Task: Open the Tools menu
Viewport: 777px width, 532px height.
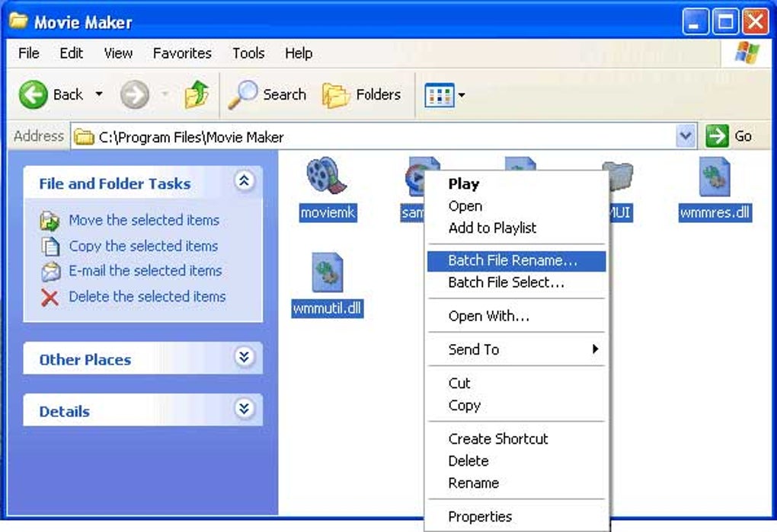Action: pos(248,53)
